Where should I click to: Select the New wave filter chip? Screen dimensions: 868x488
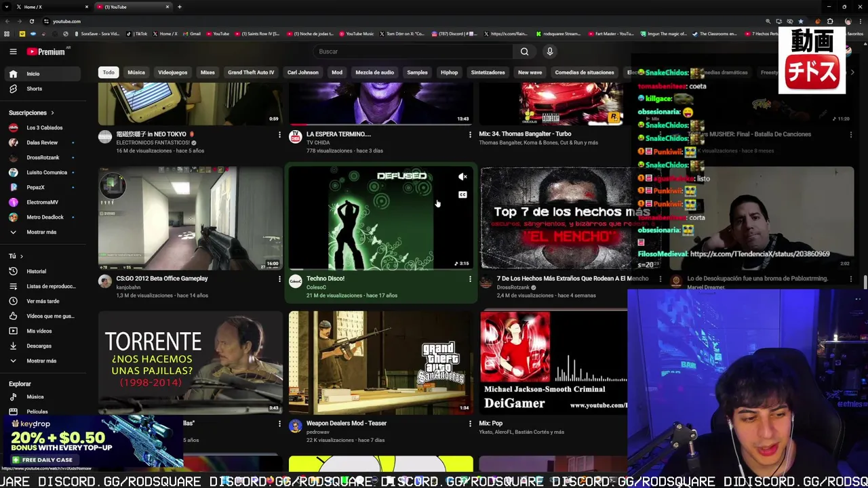[530, 73]
